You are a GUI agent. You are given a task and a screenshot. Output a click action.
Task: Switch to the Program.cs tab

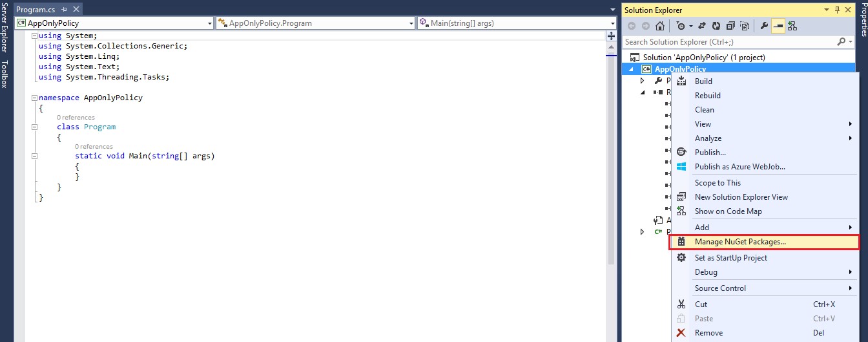[x=36, y=10]
